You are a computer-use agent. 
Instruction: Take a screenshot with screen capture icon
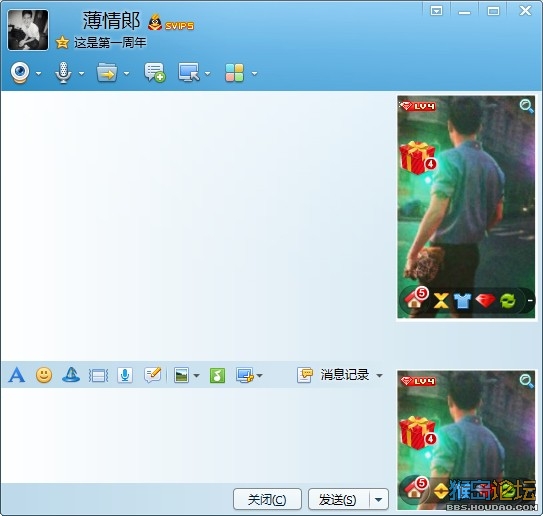(x=245, y=375)
